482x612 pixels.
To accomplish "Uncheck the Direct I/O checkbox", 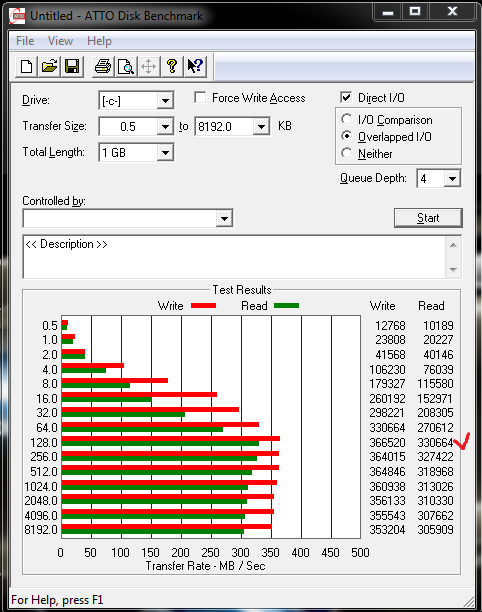I will [346, 97].
